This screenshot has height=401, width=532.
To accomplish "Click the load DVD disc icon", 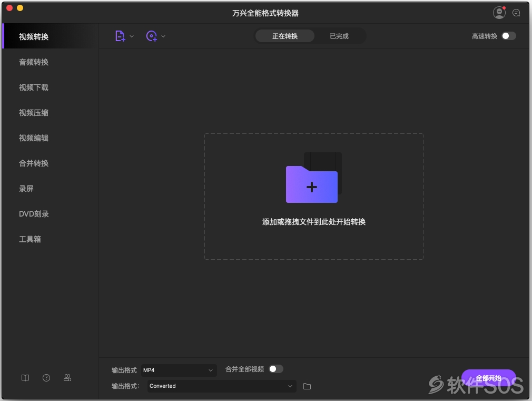I will [x=152, y=36].
